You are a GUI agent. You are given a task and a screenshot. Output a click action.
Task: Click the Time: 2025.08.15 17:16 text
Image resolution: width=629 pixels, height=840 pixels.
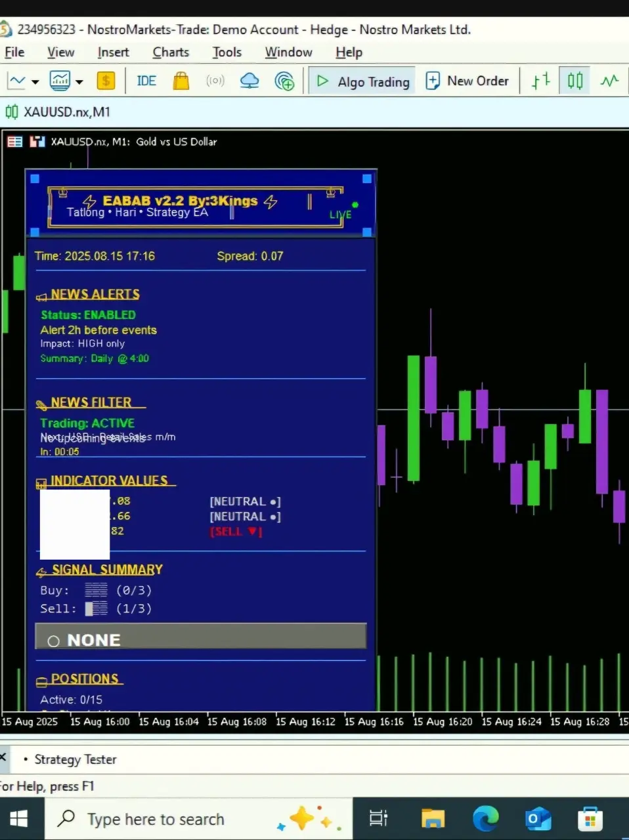95,256
